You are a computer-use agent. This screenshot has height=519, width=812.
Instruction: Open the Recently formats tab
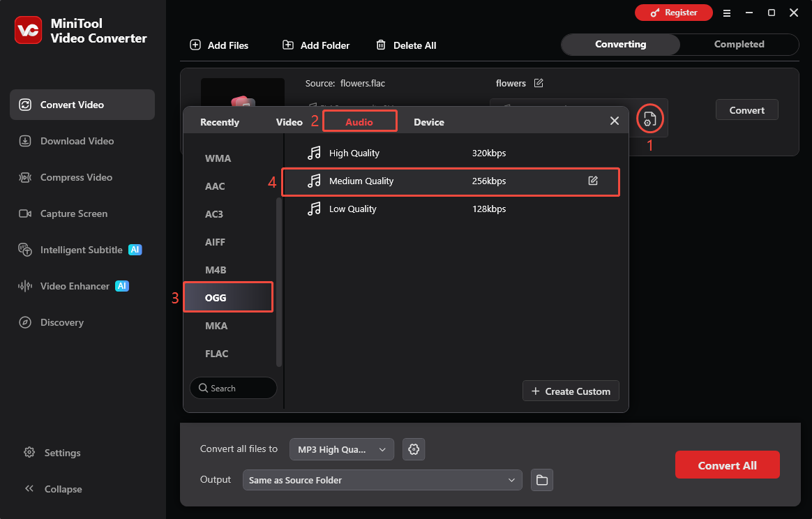[220, 122]
